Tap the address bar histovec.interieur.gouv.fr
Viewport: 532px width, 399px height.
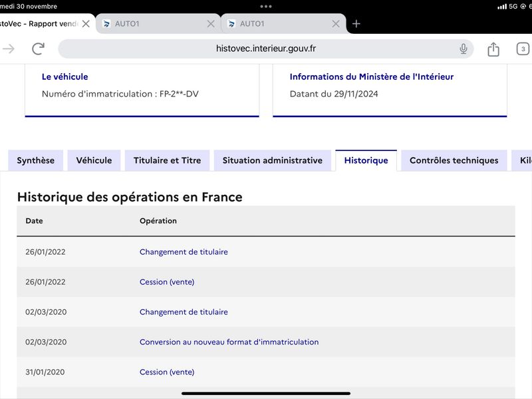click(265, 49)
